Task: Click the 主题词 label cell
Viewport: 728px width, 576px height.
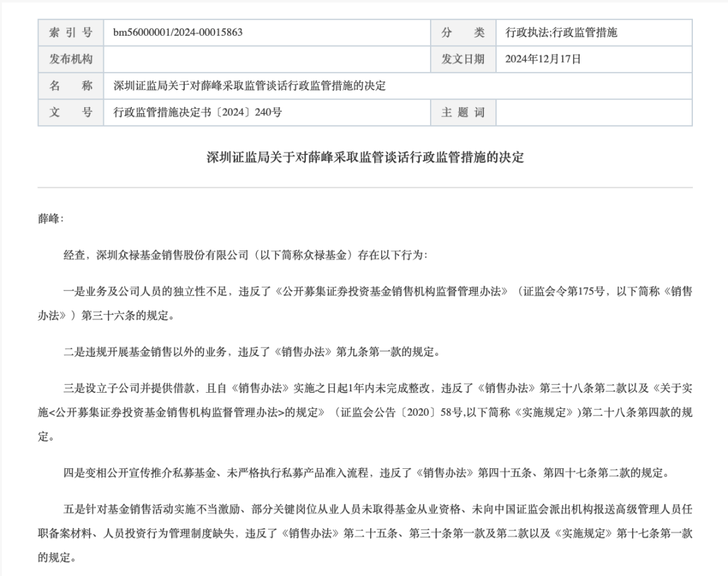Action: pyautogui.click(x=463, y=113)
